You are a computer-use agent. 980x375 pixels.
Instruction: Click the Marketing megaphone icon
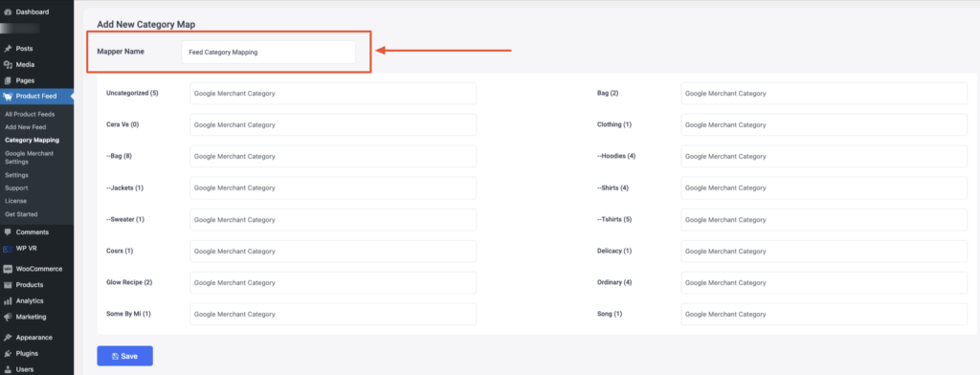tap(8, 317)
